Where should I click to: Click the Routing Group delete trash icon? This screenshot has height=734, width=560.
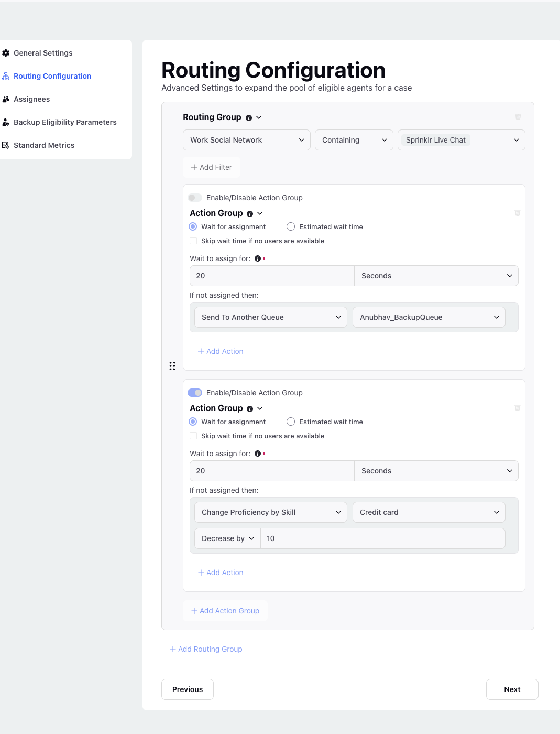point(518,117)
